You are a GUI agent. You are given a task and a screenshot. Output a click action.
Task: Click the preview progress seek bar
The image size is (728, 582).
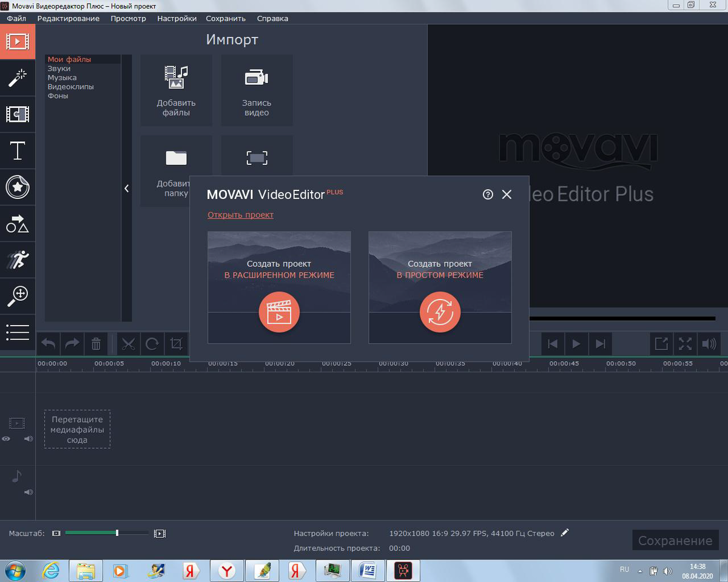pos(622,318)
